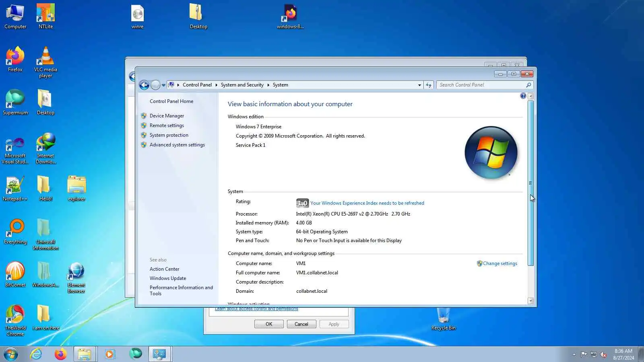
Task: Open the network icon in system tray
Action: coord(593,354)
